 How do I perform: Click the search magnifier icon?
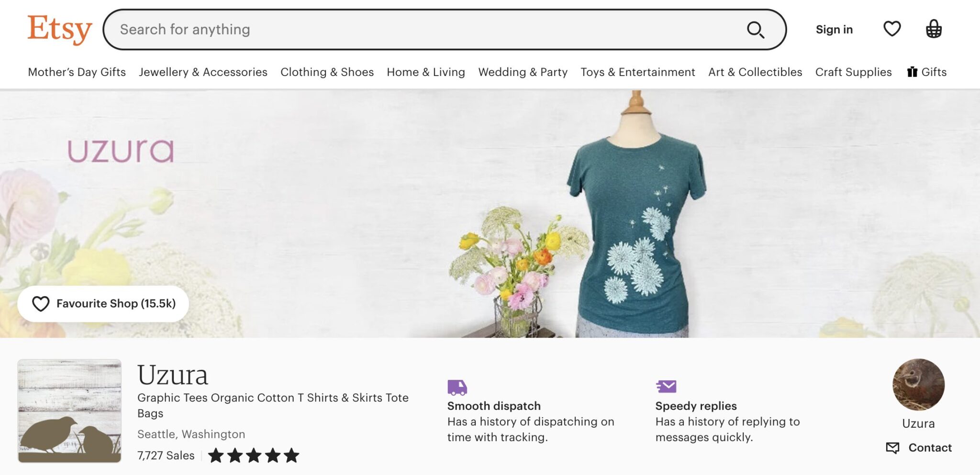tap(755, 30)
